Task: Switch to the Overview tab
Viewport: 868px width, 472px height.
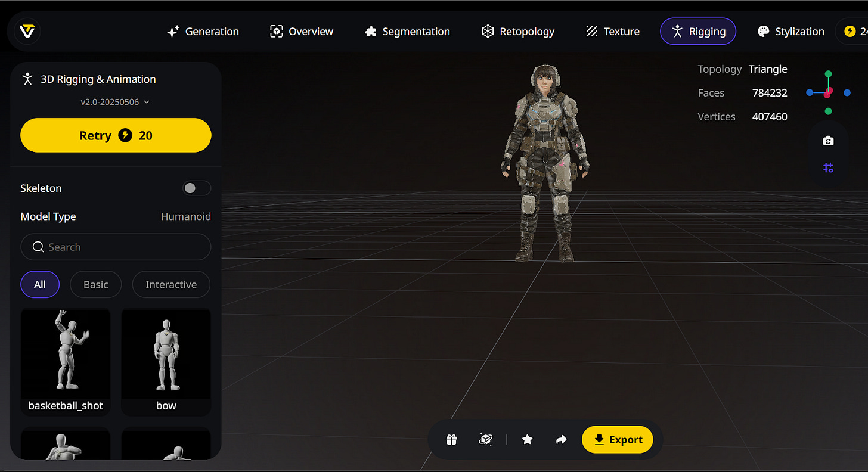Action: tap(302, 32)
